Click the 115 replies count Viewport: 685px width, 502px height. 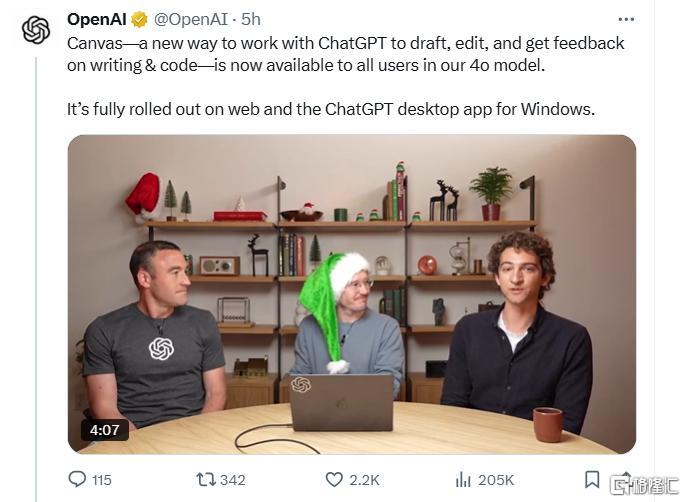pyautogui.click(x=102, y=480)
